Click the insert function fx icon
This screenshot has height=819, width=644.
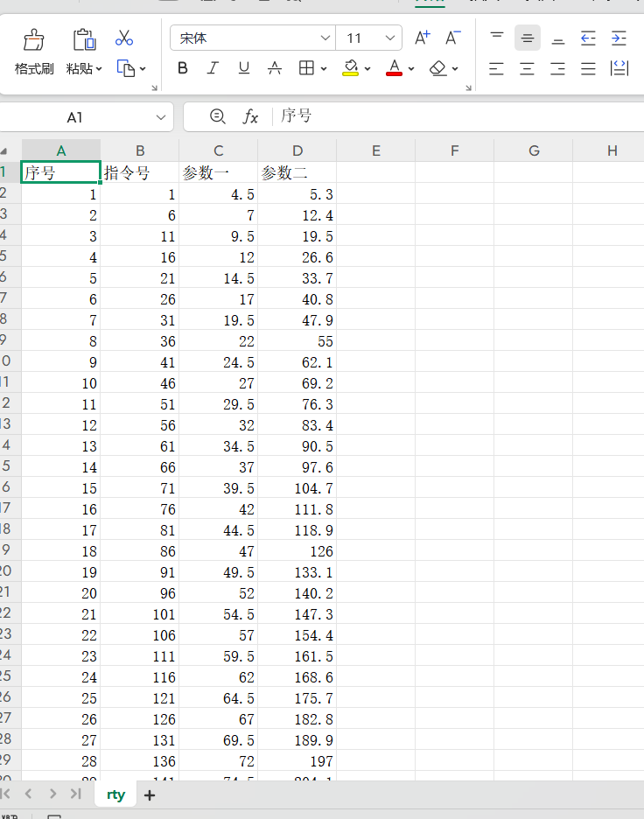(250, 116)
